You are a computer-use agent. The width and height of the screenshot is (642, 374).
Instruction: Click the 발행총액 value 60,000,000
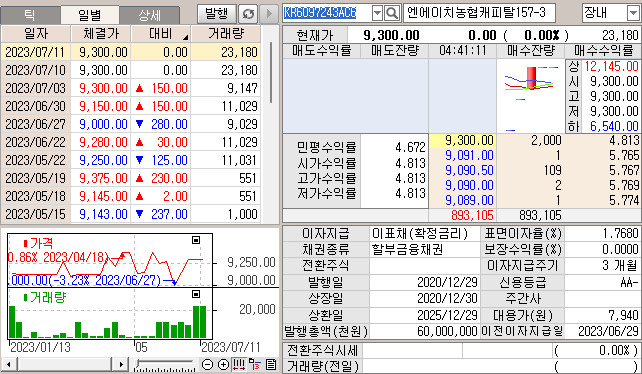point(447,331)
